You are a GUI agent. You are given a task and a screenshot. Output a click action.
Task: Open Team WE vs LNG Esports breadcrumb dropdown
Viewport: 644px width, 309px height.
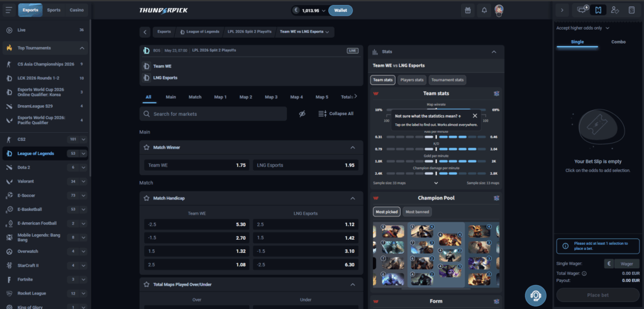coord(304,31)
